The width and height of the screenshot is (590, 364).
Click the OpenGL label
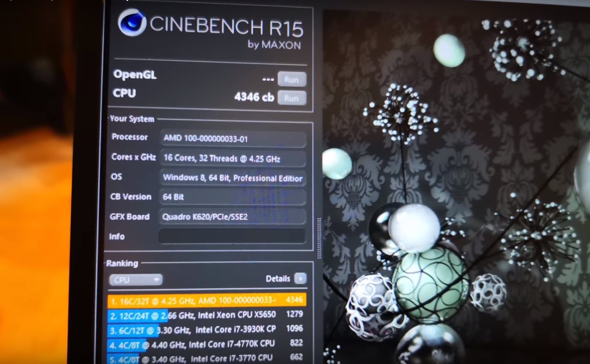(x=135, y=75)
